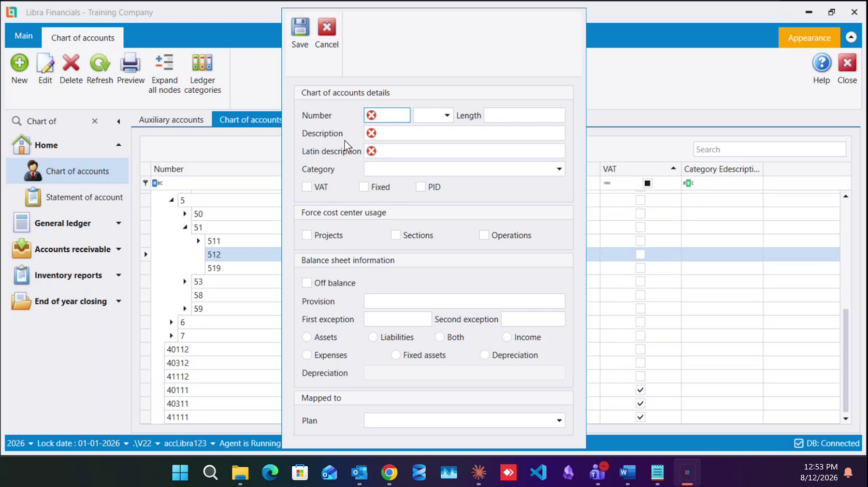Open Windows Start menu
This screenshot has height=487, width=868.
pyautogui.click(x=180, y=472)
